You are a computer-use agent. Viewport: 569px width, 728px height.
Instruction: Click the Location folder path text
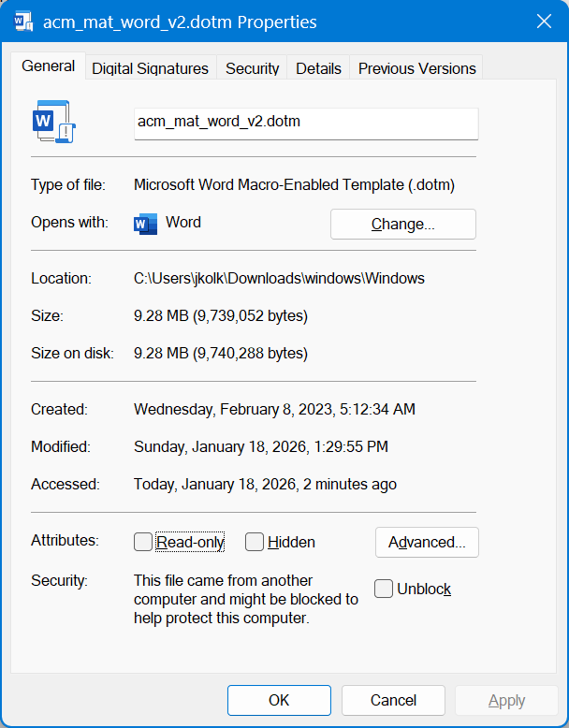click(279, 278)
